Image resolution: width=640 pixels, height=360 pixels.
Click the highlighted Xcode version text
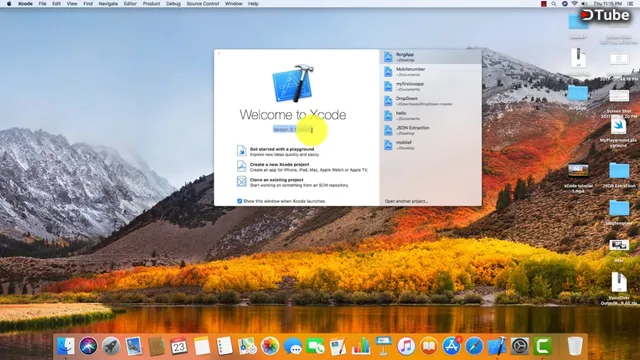[292, 129]
